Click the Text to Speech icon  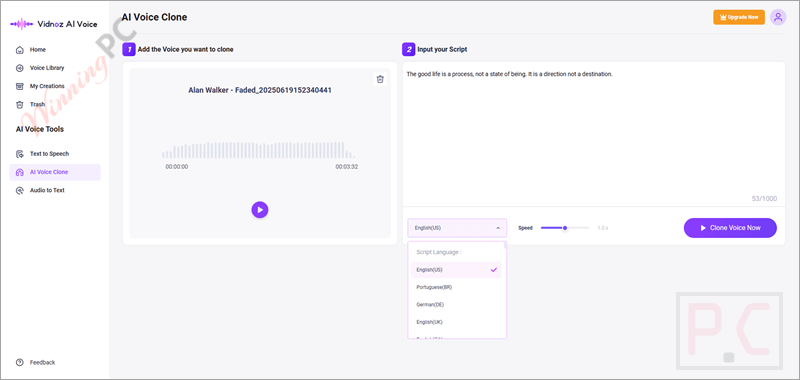pos(20,154)
